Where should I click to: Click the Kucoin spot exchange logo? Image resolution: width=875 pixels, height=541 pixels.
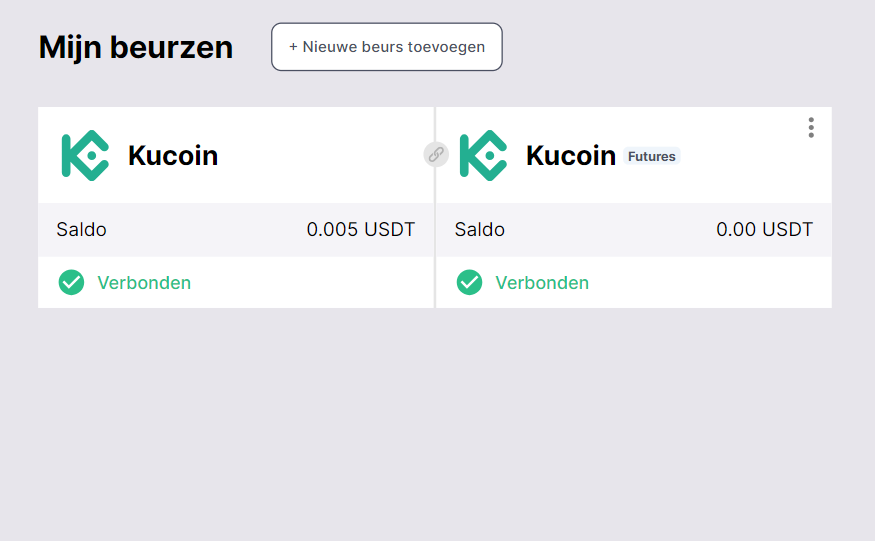[85, 155]
